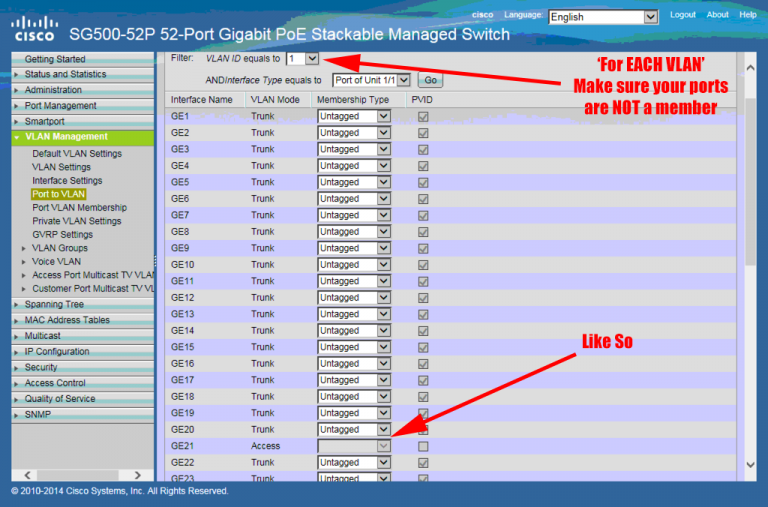The height and width of the screenshot is (507, 768).
Task: Expand IP Configuration menu
Action: click(82, 352)
